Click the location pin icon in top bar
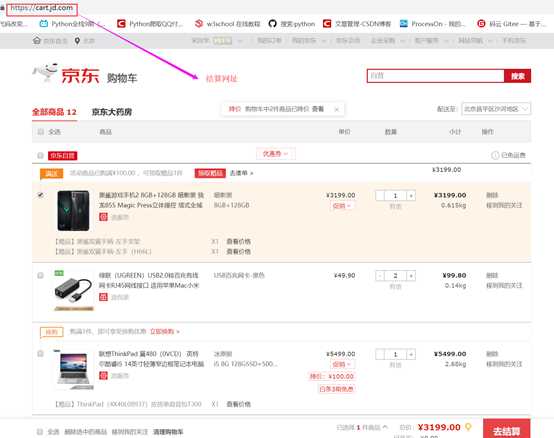The height and width of the screenshot is (438, 554). pyautogui.click(x=77, y=41)
